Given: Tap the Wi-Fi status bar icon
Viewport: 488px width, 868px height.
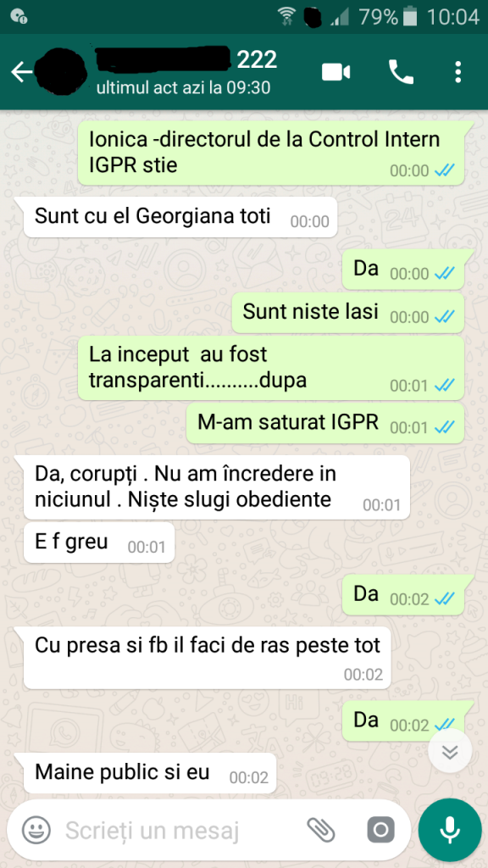Looking at the screenshot, I should [286, 17].
